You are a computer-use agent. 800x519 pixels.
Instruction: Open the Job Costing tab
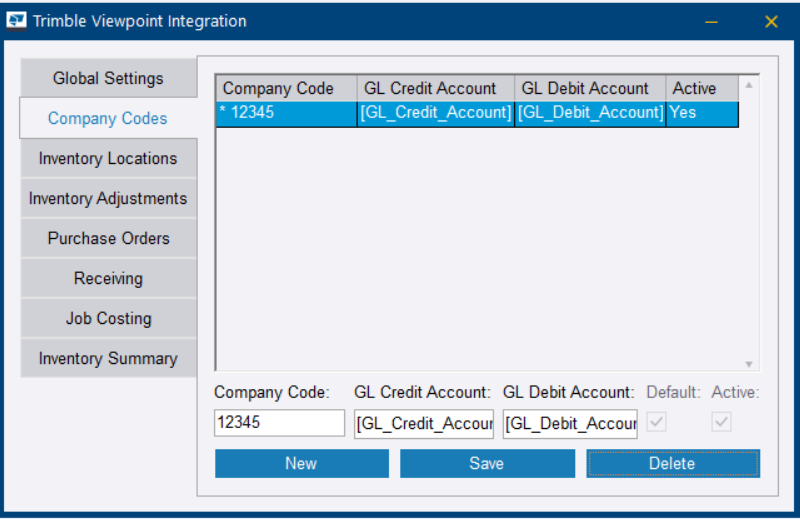point(108,318)
